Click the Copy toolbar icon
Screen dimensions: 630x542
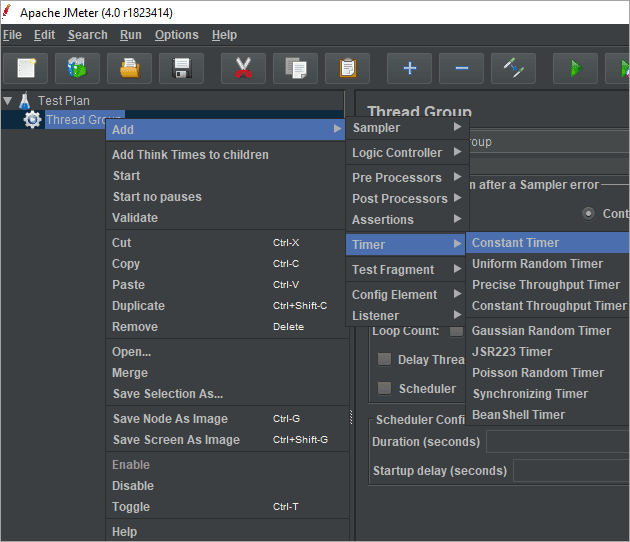[295, 68]
